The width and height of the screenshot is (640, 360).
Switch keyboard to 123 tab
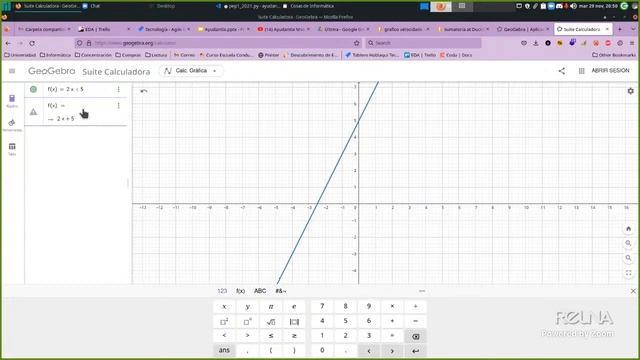[222, 291]
